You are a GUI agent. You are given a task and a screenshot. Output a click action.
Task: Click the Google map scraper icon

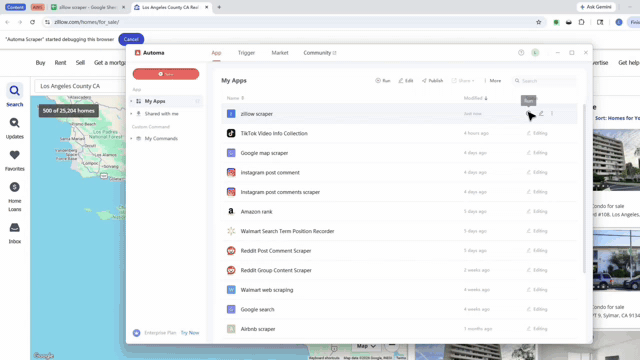pos(231,153)
